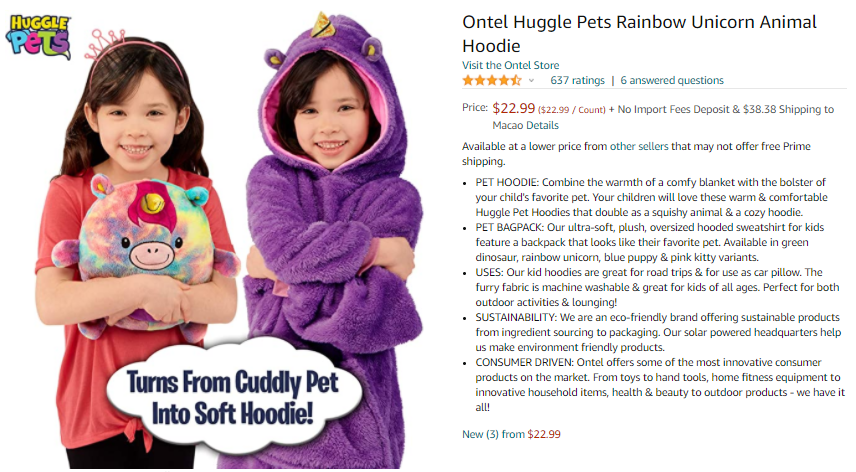Click the CONSUMER DRIVEN bullet text

659,385
